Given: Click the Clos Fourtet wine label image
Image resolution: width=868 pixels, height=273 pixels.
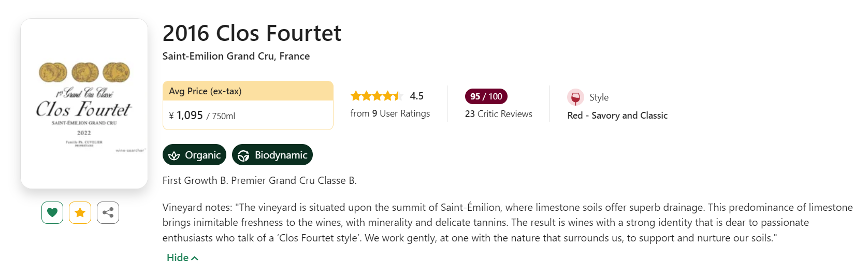Looking at the screenshot, I should [84, 104].
